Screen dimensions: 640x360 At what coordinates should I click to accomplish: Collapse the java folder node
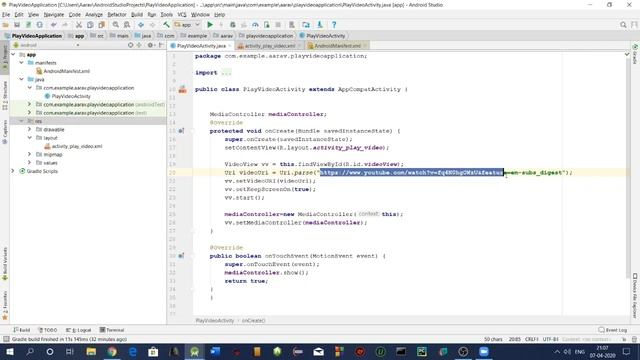pos(22,79)
